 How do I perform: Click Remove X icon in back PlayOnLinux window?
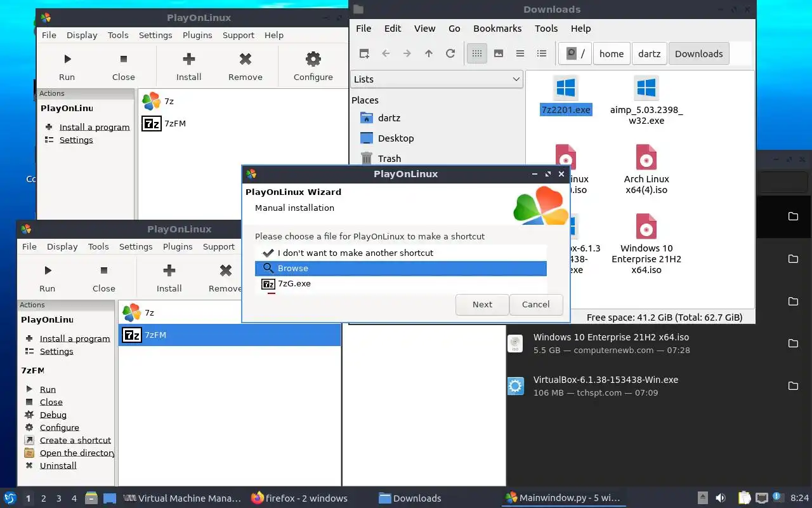[246, 59]
